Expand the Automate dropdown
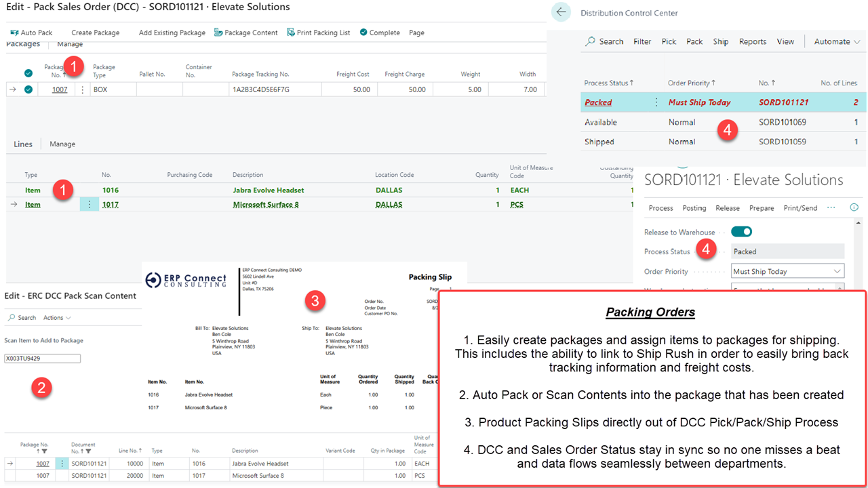868x488 pixels. click(837, 41)
